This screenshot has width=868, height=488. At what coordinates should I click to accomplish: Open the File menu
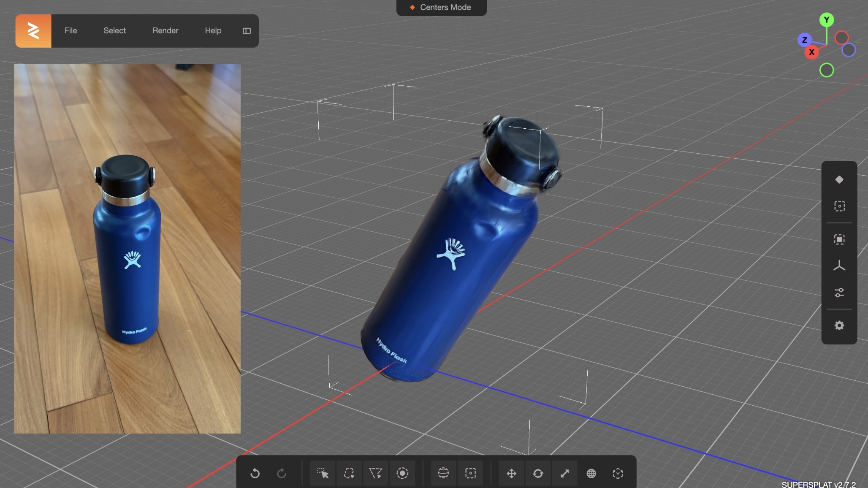pyautogui.click(x=71, y=31)
